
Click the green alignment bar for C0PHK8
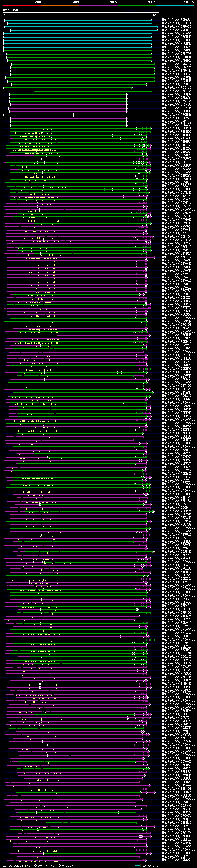[79, 61]
